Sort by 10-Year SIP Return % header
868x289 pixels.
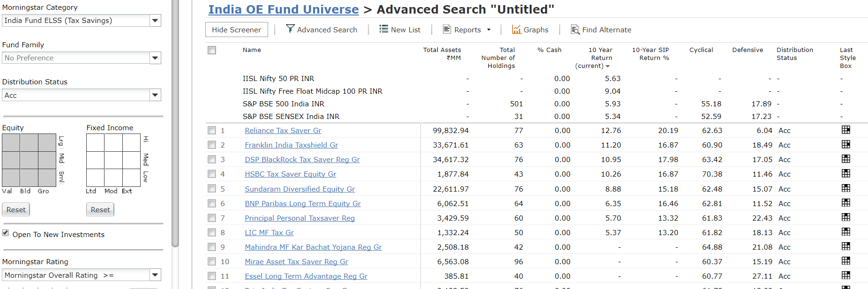pyautogui.click(x=651, y=53)
